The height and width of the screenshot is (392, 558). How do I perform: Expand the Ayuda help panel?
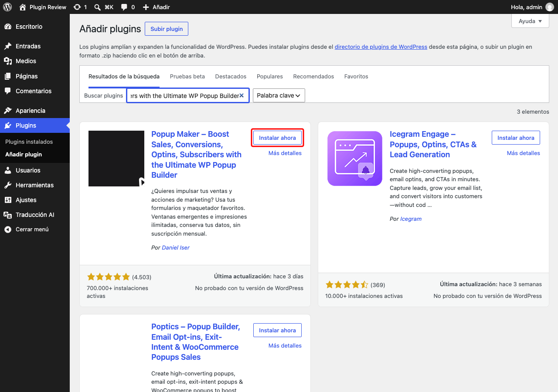(530, 21)
